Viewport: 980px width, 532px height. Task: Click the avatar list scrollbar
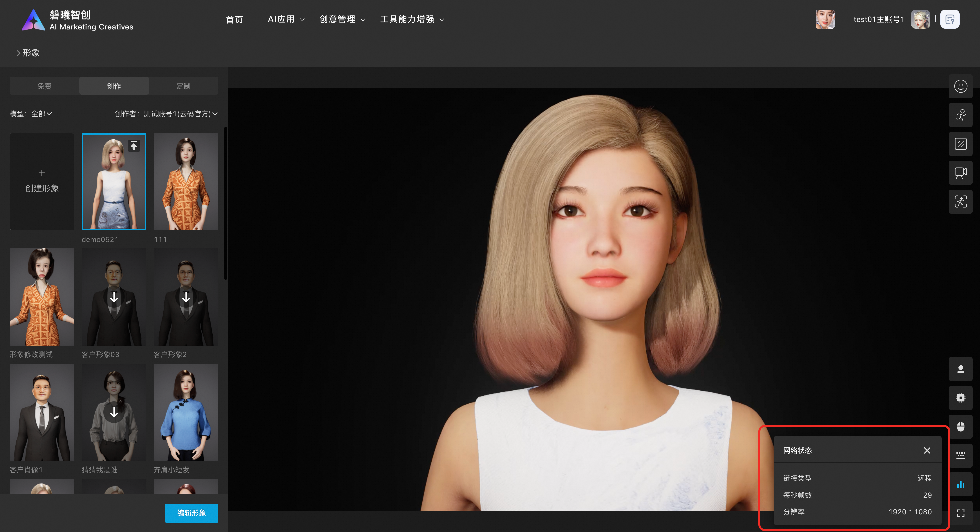(x=226, y=204)
